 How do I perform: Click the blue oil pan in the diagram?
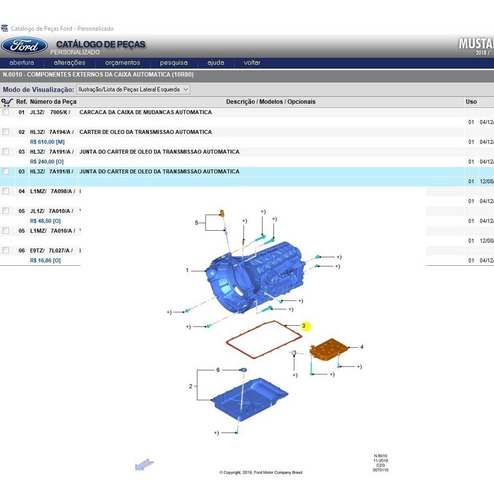point(250,399)
